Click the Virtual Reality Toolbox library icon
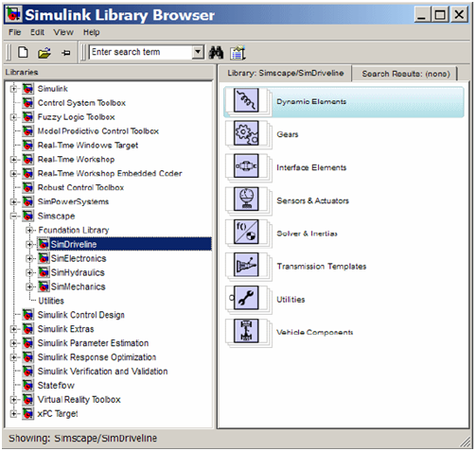476x451 pixels. (x=27, y=400)
